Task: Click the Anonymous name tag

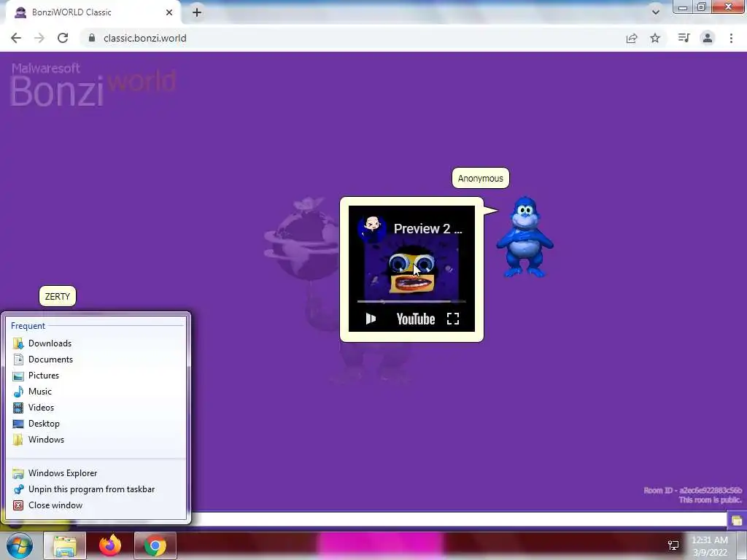Action: tap(480, 178)
